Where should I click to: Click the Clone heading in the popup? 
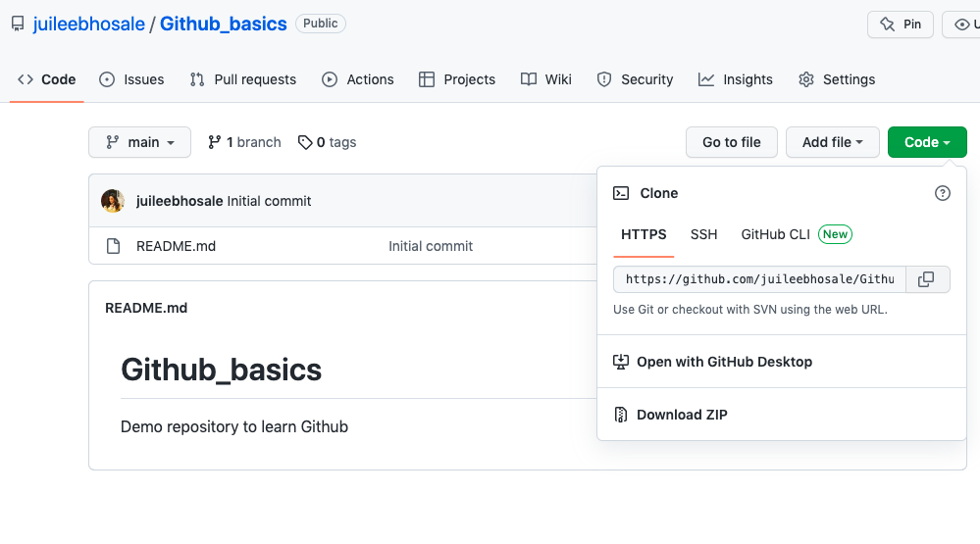(659, 193)
